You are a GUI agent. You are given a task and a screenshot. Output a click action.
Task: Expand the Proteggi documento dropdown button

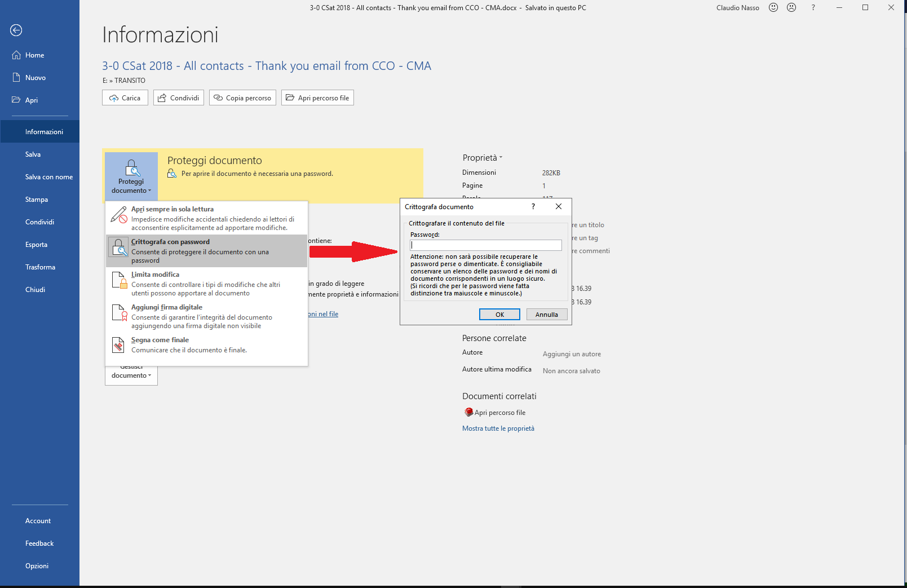[x=131, y=176]
